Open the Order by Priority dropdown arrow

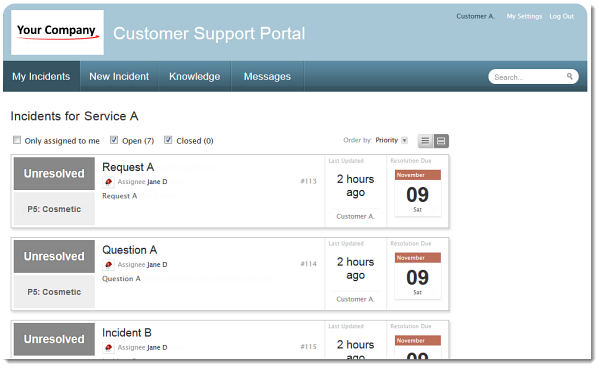point(404,140)
